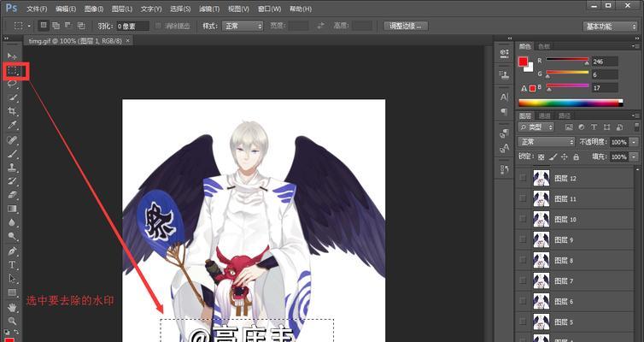Open the 基本功能 workspace dropdown
Screen dimensions: 644x342
click(x=610, y=27)
